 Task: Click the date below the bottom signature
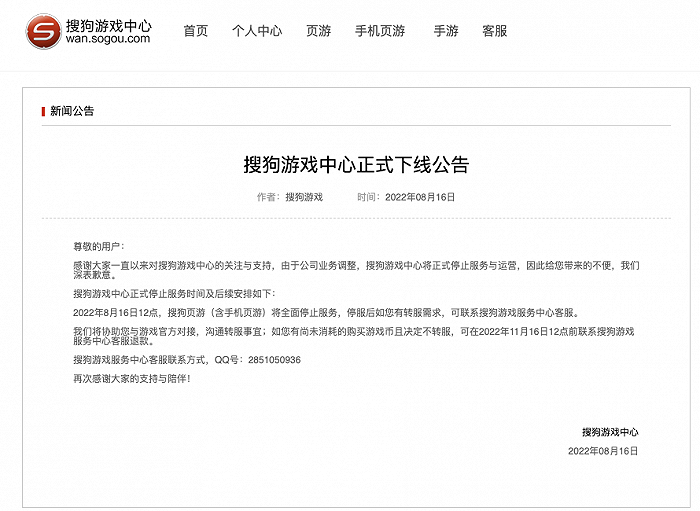click(603, 451)
